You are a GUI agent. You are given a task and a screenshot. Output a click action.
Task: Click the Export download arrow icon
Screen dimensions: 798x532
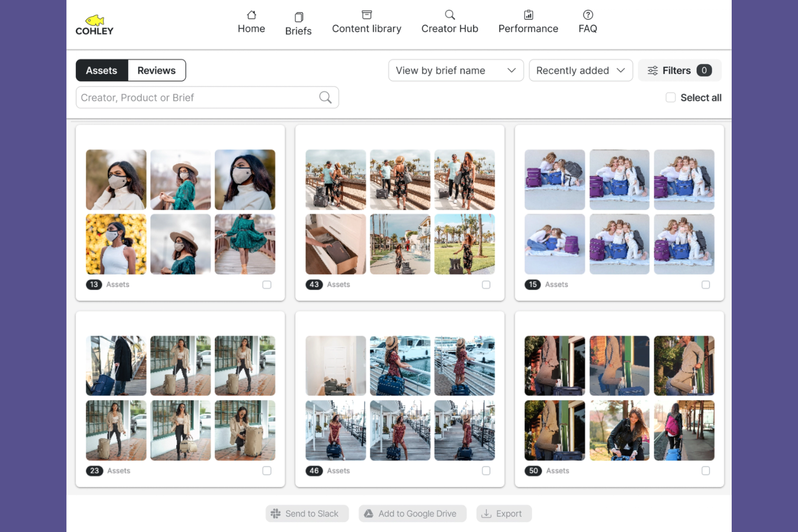(x=486, y=514)
